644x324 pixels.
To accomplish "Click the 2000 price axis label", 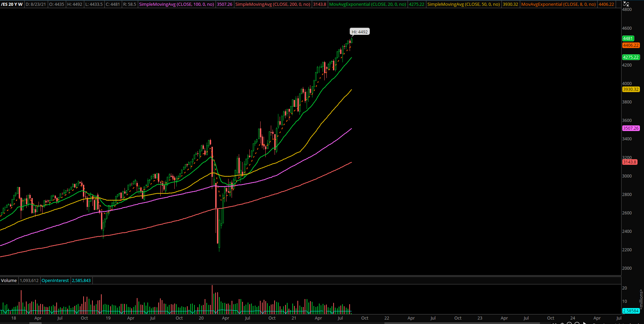I will coord(627,268).
